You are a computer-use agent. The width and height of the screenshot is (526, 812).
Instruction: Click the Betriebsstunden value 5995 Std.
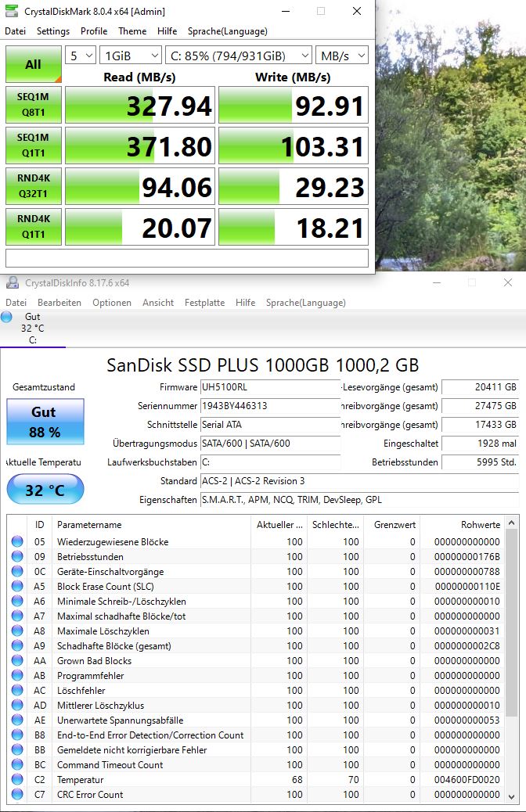(480, 462)
